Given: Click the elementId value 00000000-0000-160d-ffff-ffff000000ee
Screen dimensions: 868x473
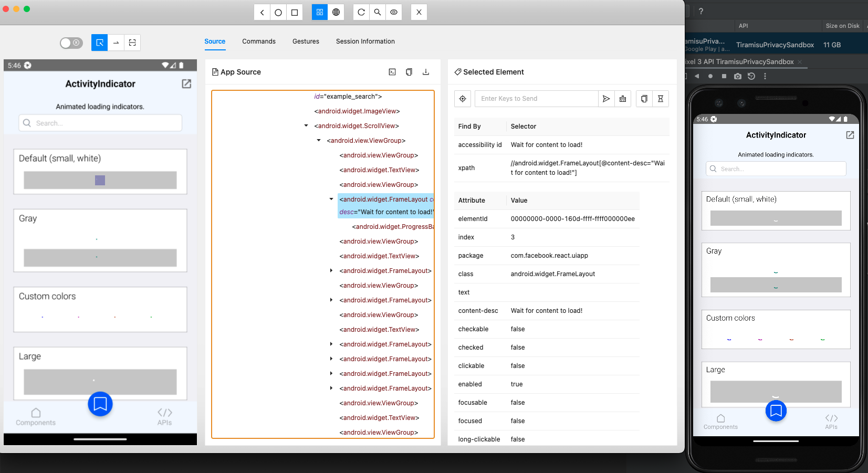Looking at the screenshot, I should tap(573, 219).
